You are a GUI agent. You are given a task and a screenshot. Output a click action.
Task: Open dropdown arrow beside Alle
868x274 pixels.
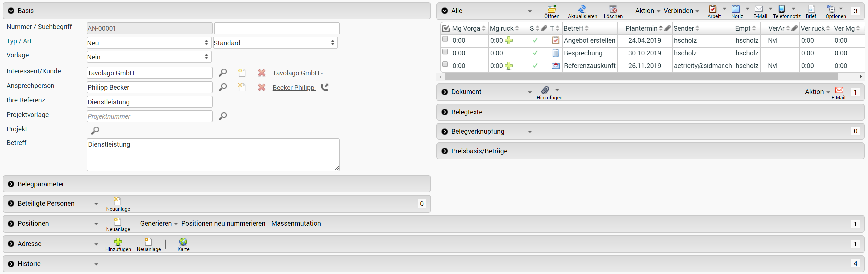[529, 11]
